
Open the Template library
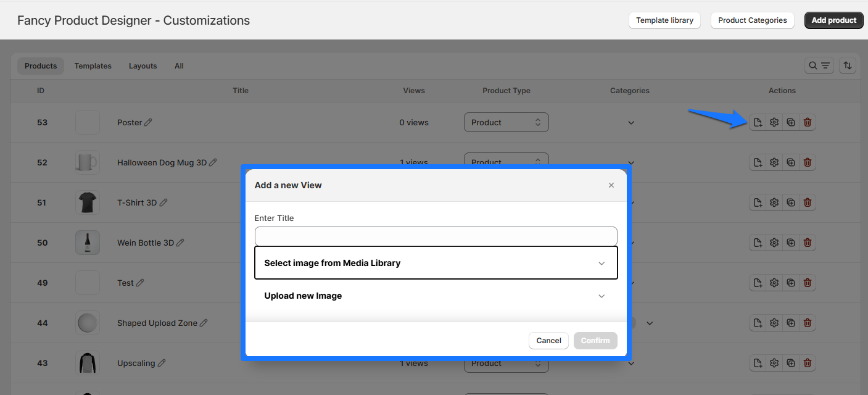[665, 20]
